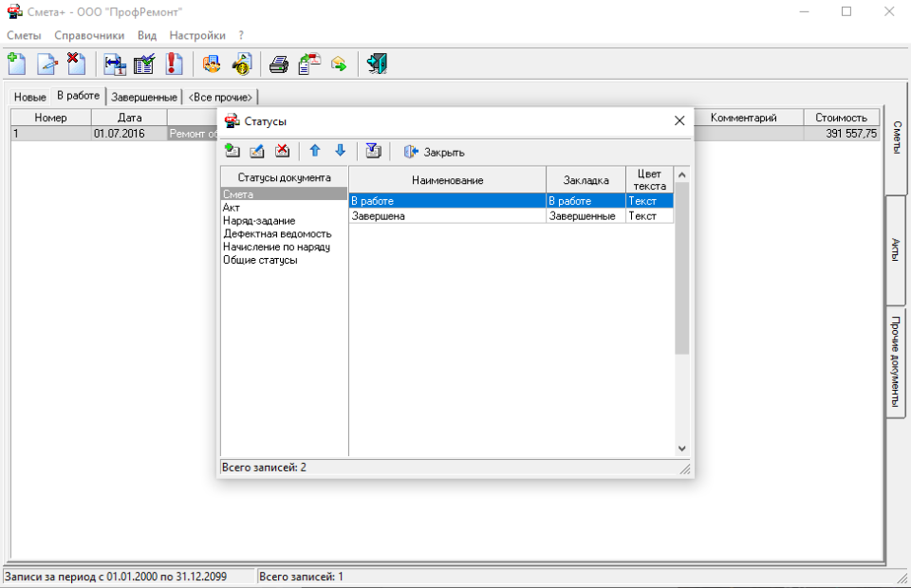Move the status down with the blue arrow
911x588 pixels.
(340, 151)
